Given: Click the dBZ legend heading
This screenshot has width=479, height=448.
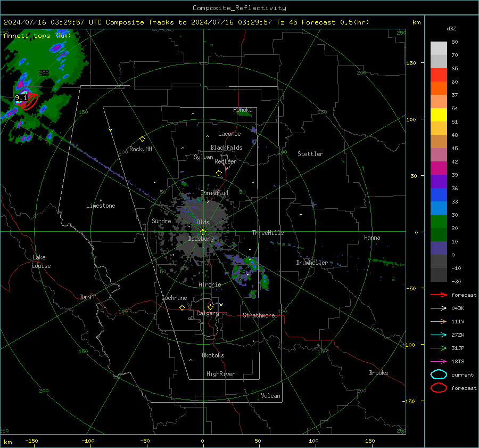Looking at the screenshot, I should coord(451,29).
